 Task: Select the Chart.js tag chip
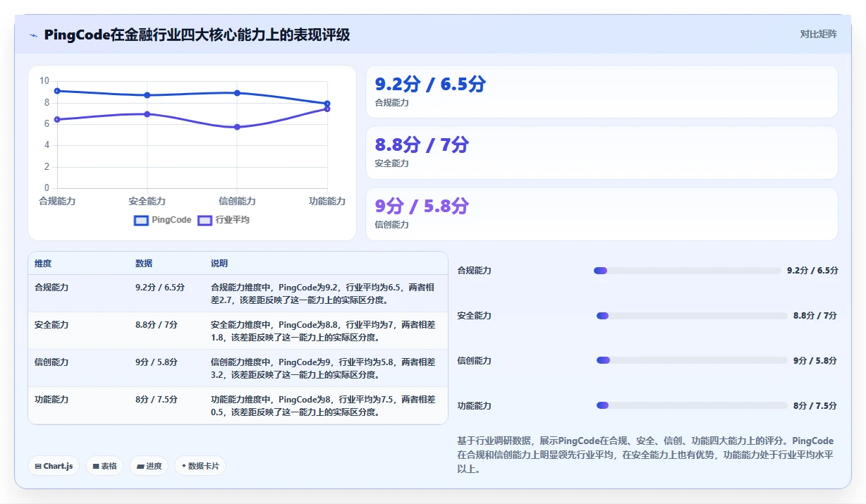(x=54, y=466)
